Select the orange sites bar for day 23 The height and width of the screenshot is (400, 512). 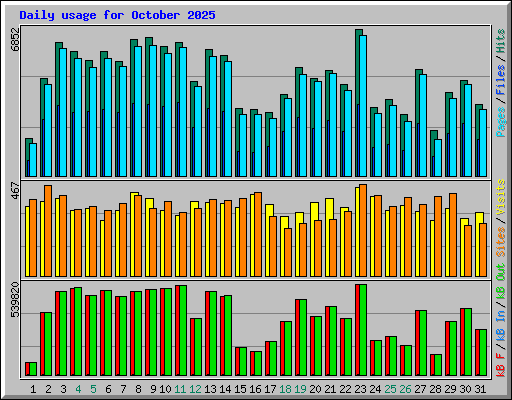pos(363,230)
